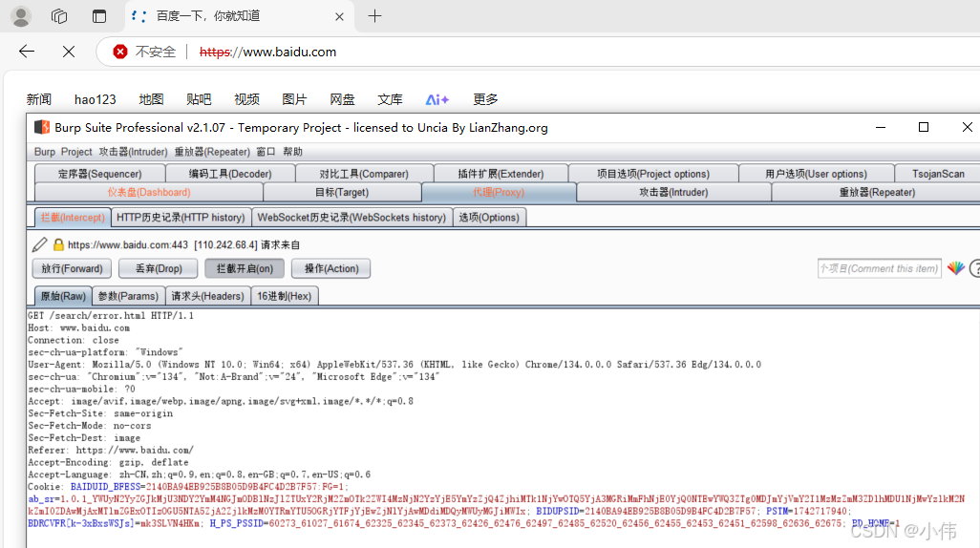Minimize the Burp Suite window
This screenshot has height=548, width=980.
881,127
